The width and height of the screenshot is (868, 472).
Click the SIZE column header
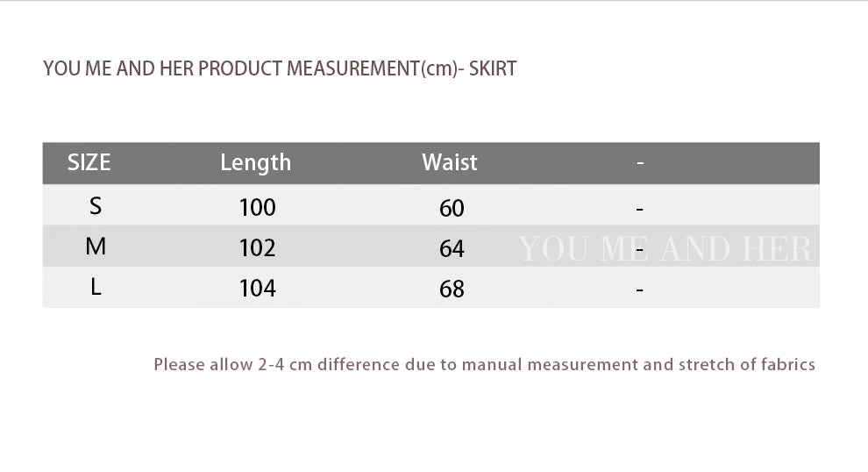[x=89, y=162]
